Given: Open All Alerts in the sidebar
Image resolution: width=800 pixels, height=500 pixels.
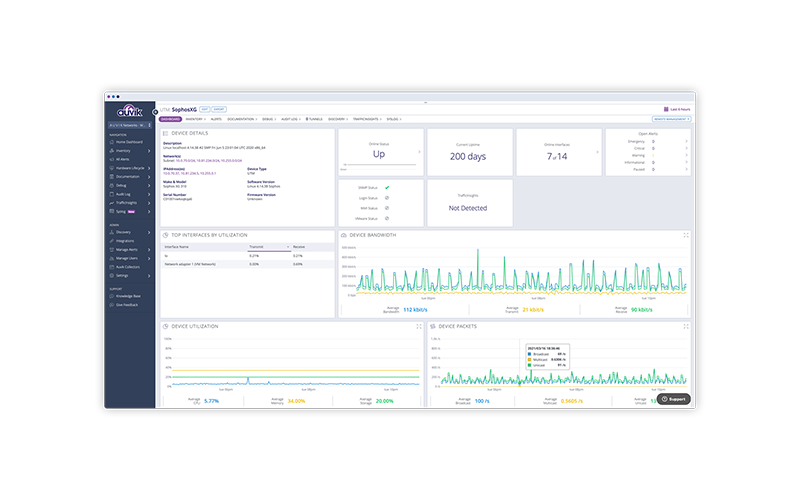Looking at the screenshot, I should (124, 159).
